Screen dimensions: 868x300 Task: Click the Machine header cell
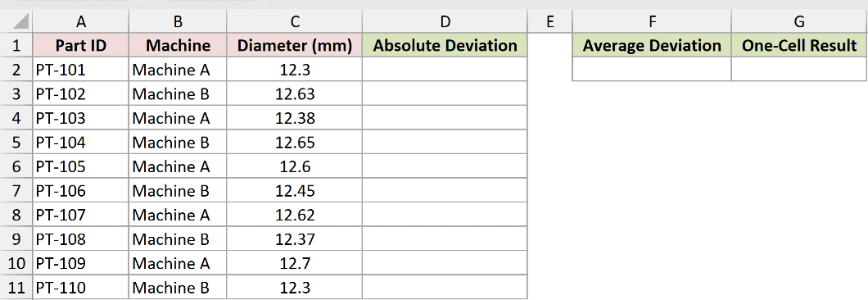point(178,45)
